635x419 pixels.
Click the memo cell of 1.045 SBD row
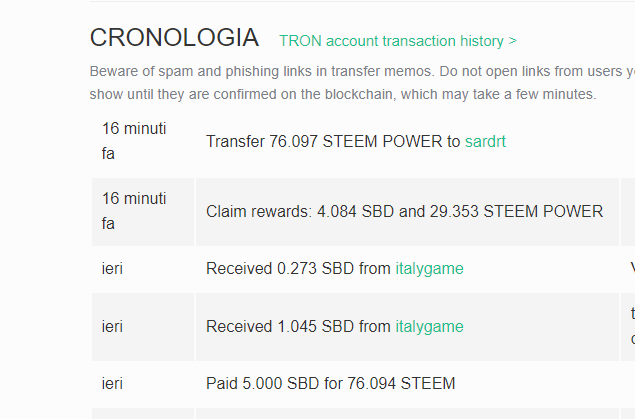pos(628,326)
